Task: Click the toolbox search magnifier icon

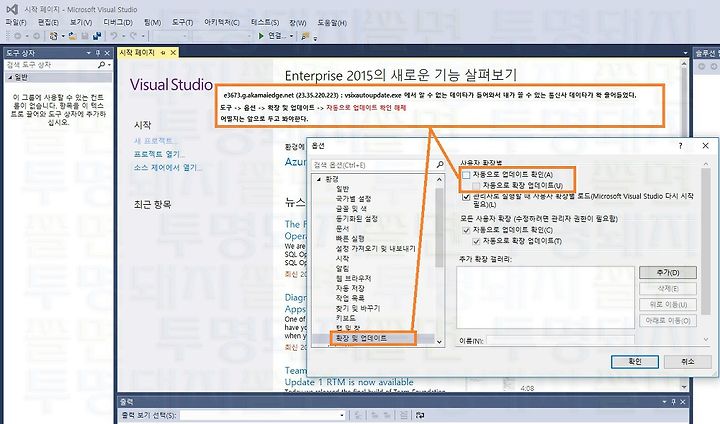Action: [101, 65]
